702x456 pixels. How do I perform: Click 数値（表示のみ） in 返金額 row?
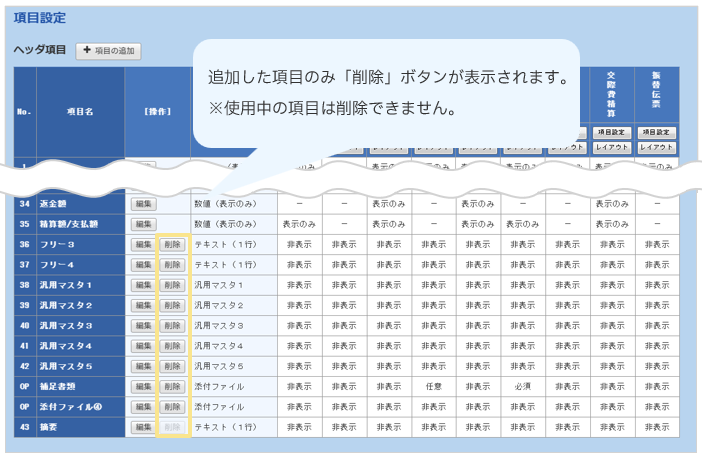[x=225, y=204]
